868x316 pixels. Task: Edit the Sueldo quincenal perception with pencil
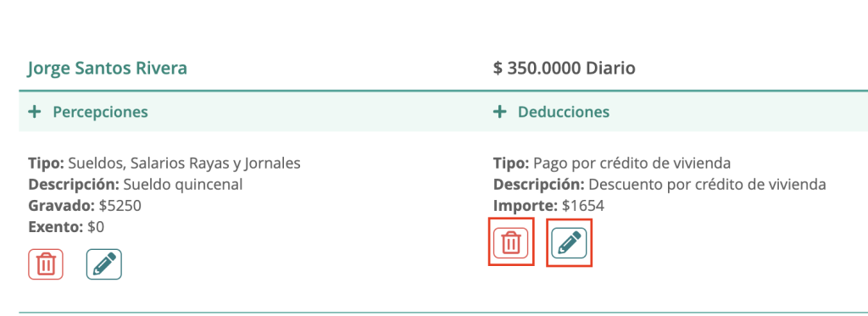[x=104, y=264]
